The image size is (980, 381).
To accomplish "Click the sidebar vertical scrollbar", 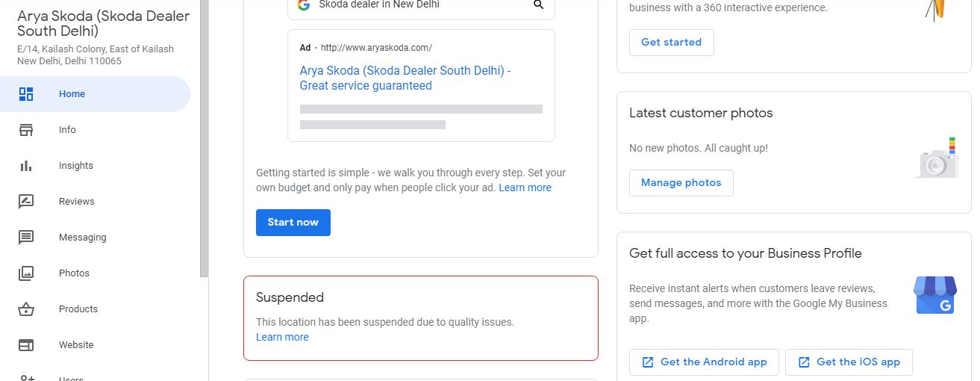I will (204, 138).
